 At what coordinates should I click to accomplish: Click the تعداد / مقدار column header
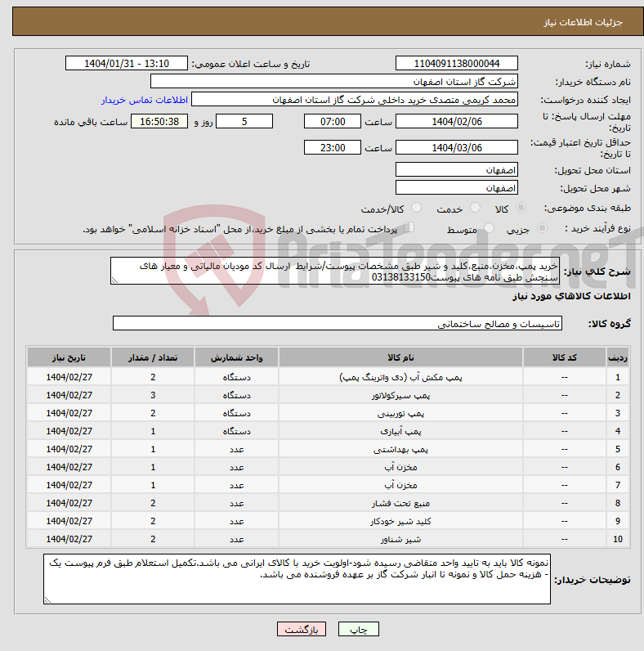pos(153,357)
